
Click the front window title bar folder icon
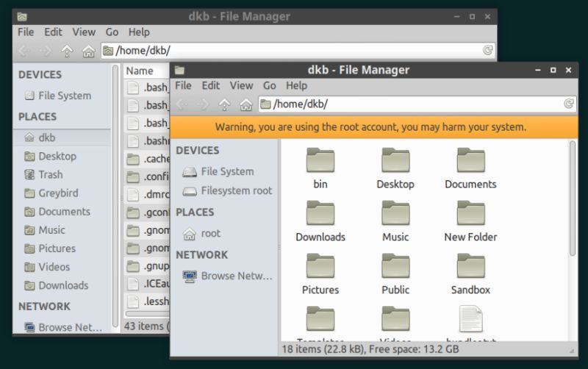pyautogui.click(x=179, y=70)
